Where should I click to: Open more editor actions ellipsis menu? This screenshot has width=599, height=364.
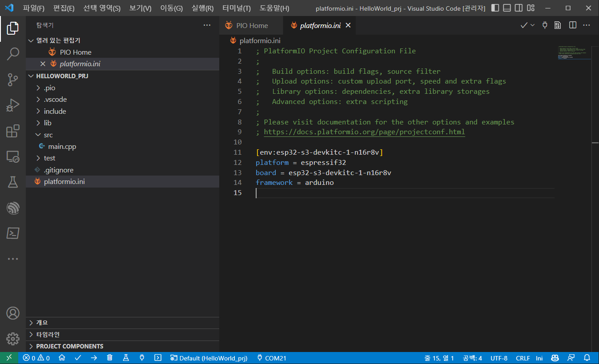click(x=587, y=25)
